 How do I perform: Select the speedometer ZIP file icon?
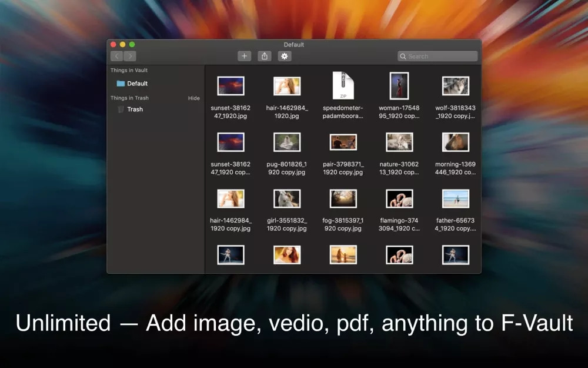(x=343, y=85)
